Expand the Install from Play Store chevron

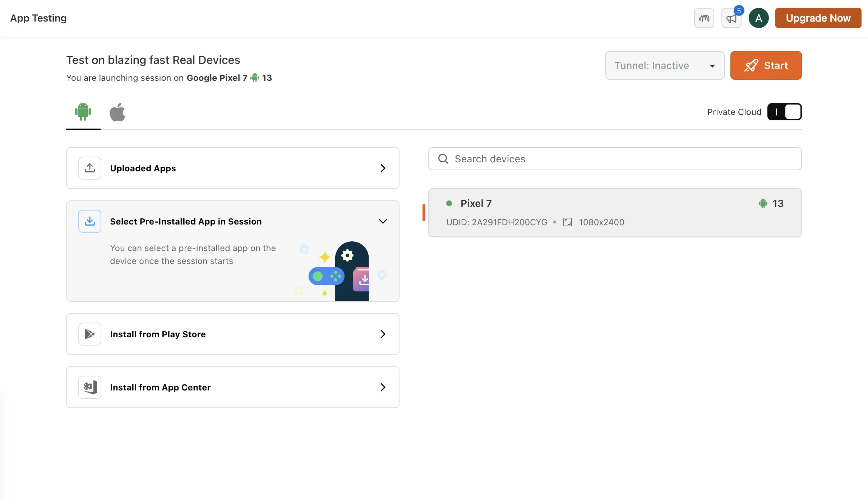pyautogui.click(x=383, y=334)
